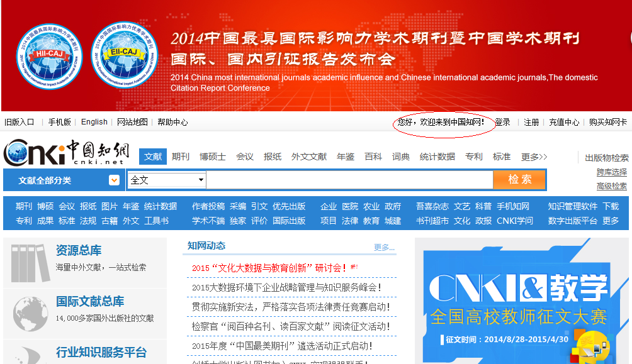Click 优先出版 in the blue navigation
Screen dimensions: 632x364
[289, 207]
